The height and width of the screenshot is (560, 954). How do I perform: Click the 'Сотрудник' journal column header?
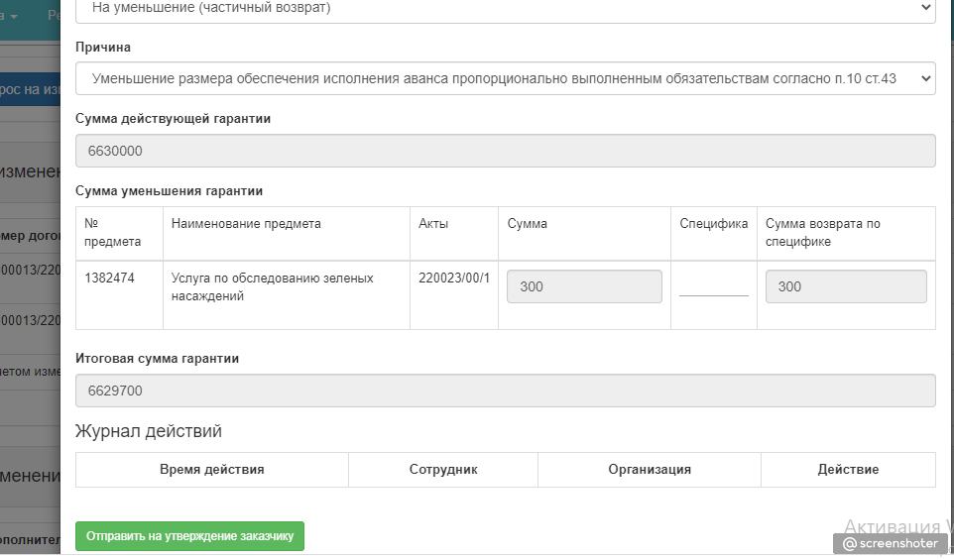click(443, 470)
